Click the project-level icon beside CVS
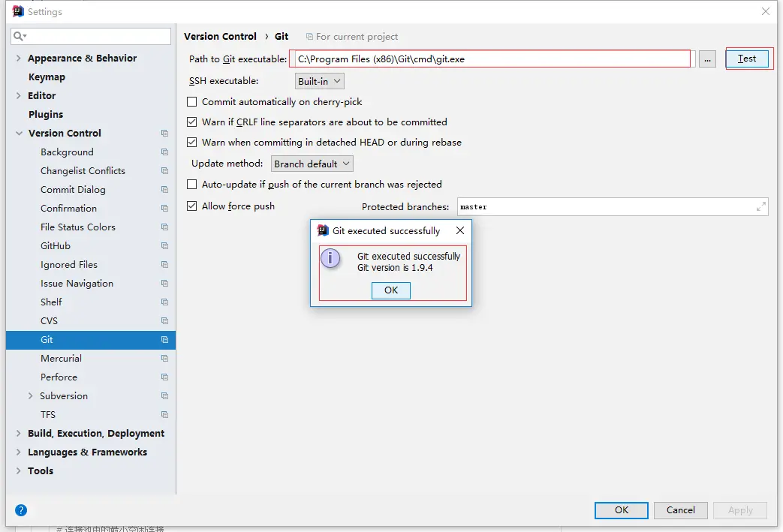783x532 pixels. click(x=165, y=321)
